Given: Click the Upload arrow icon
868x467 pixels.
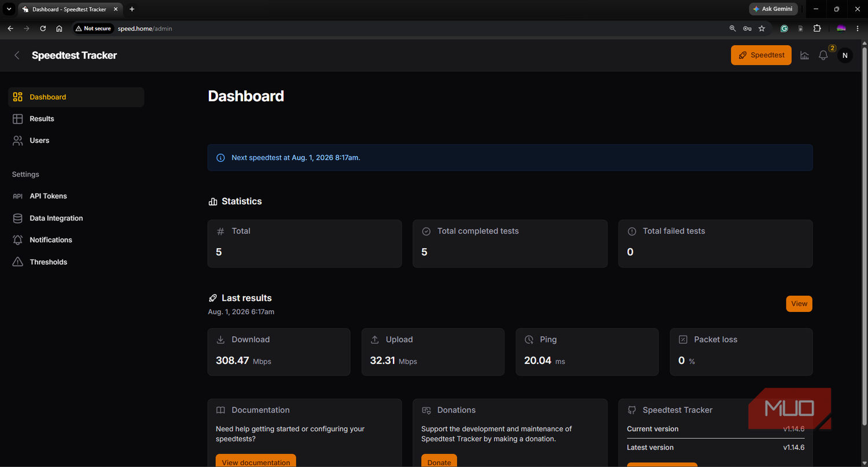Looking at the screenshot, I should pyautogui.click(x=375, y=340).
